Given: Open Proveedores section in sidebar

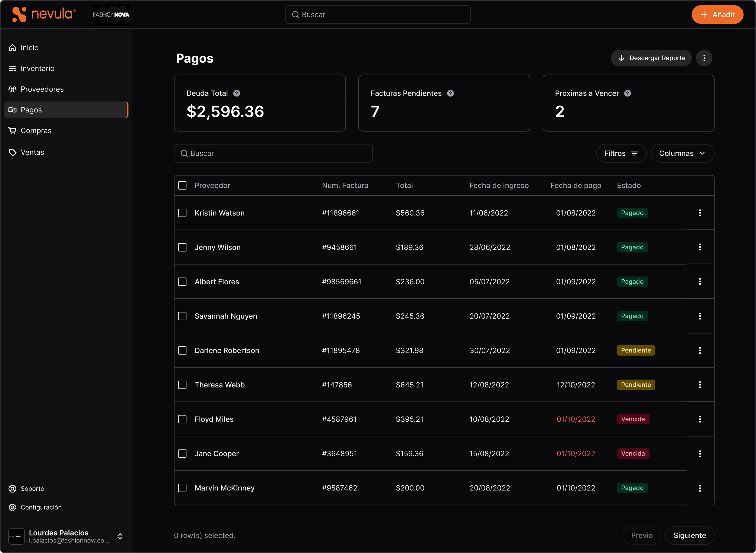Looking at the screenshot, I should 42,89.
